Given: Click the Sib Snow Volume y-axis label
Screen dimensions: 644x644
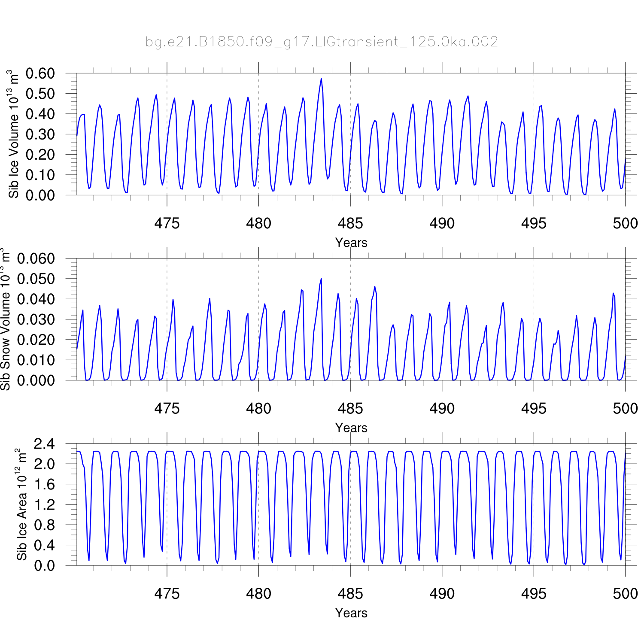Looking at the screenshot, I should [5, 319].
